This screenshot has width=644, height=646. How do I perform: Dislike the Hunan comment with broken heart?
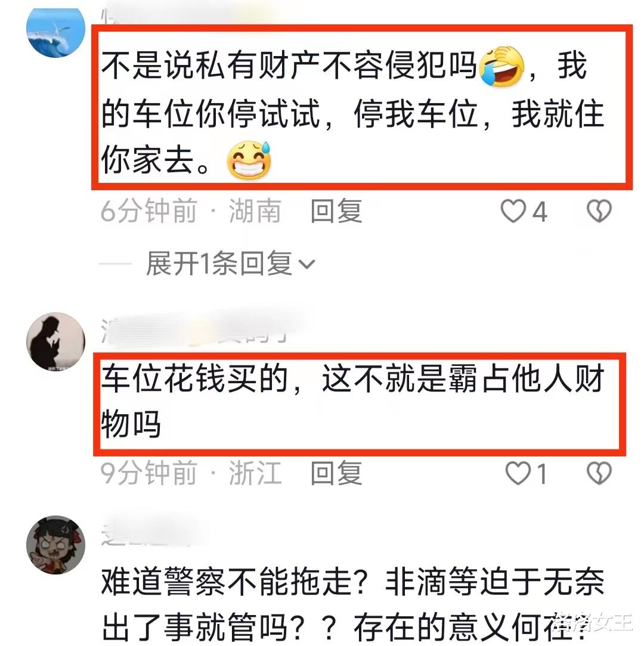(599, 211)
